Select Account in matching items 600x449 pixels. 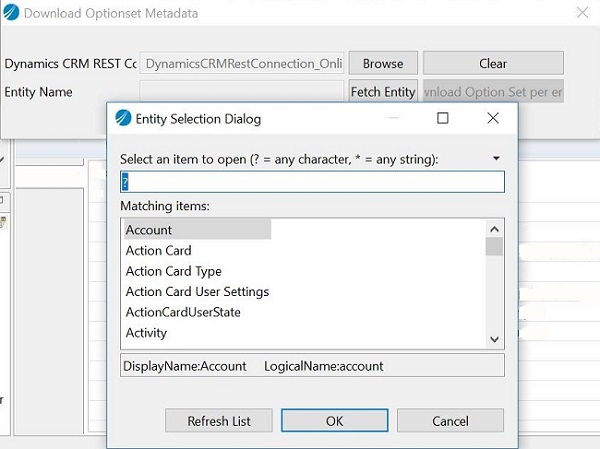coord(149,230)
